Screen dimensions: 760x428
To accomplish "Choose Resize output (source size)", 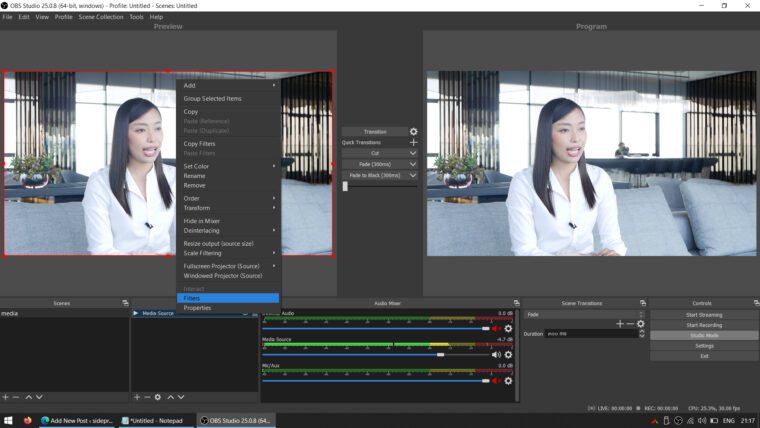I will pyautogui.click(x=228, y=243).
